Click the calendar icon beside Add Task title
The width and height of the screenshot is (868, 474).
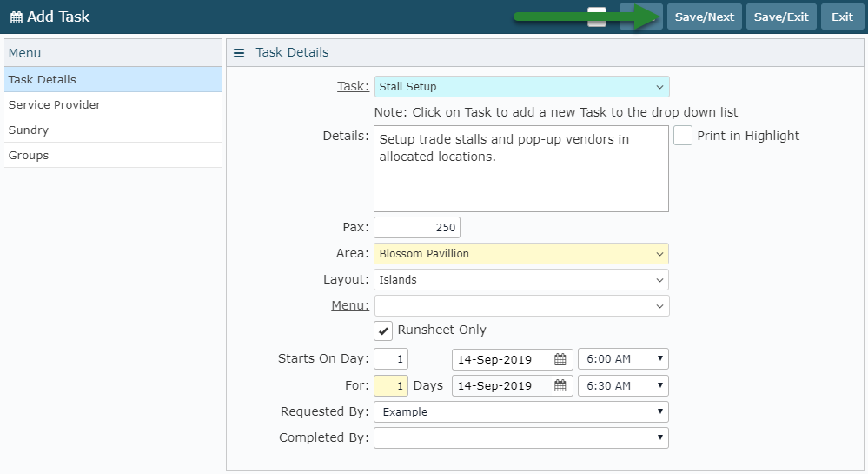17,17
